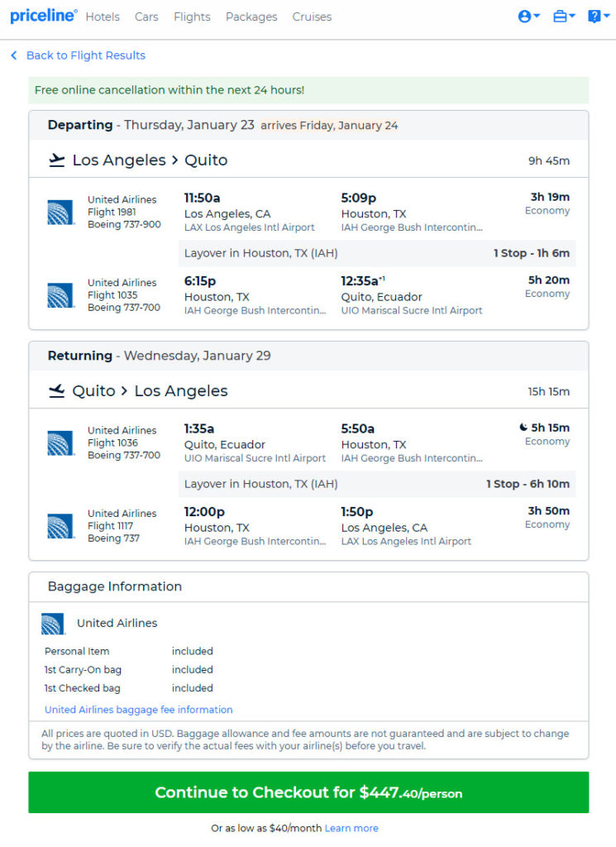Screen dimensions: 616x847
Task: Click the 5:09p Houston arrival time
Action: click(x=359, y=198)
